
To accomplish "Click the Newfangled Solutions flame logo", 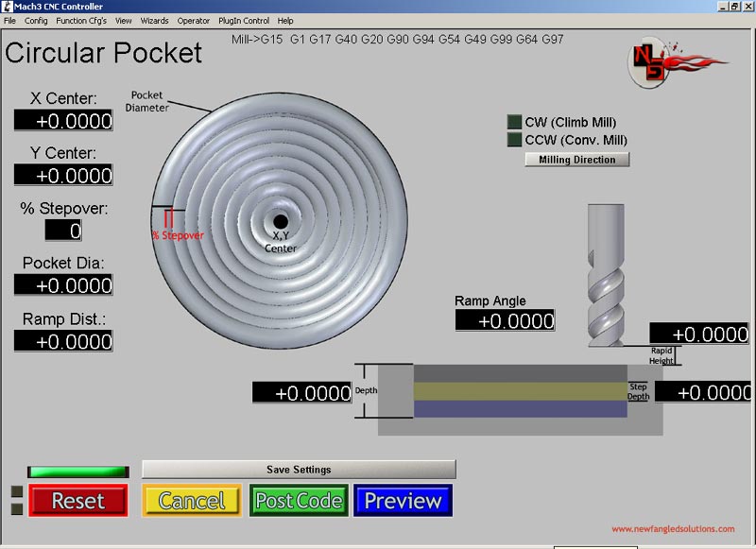I will point(678,62).
